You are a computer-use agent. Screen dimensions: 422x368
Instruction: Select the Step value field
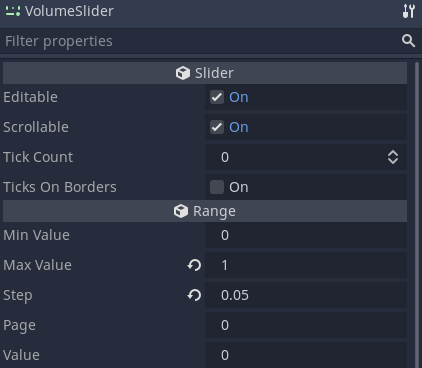[x=306, y=295]
